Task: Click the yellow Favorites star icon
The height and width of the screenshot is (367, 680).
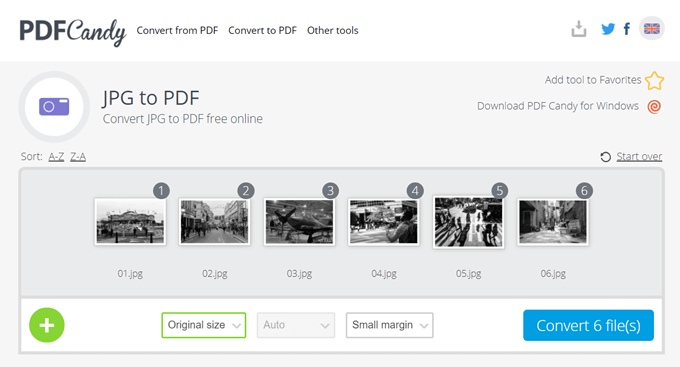Action: (x=654, y=81)
